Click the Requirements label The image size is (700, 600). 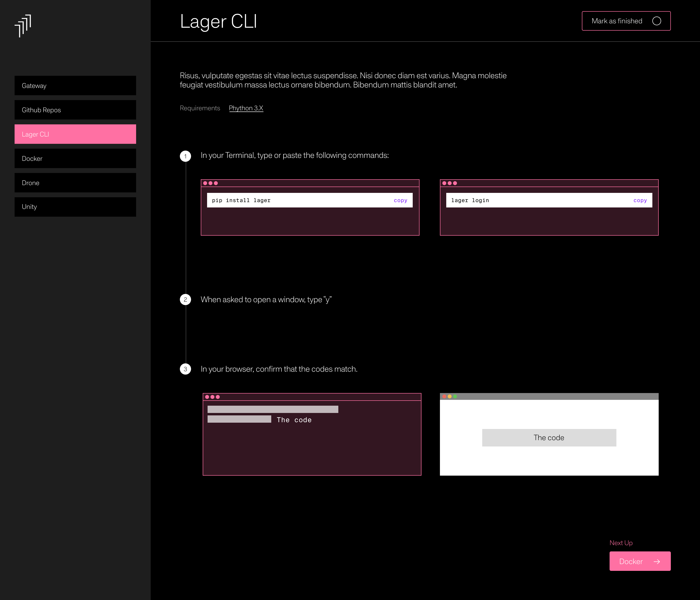[200, 108]
